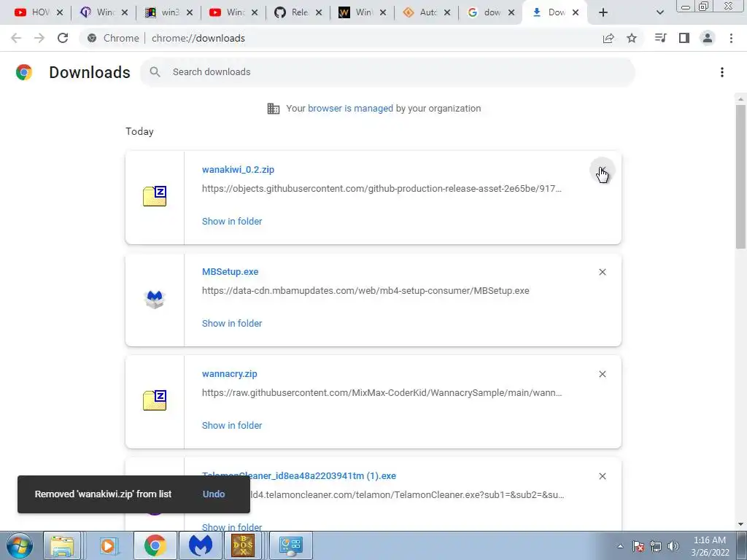Show hidden tray icons arrow
The height and width of the screenshot is (560, 747).
(x=620, y=546)
